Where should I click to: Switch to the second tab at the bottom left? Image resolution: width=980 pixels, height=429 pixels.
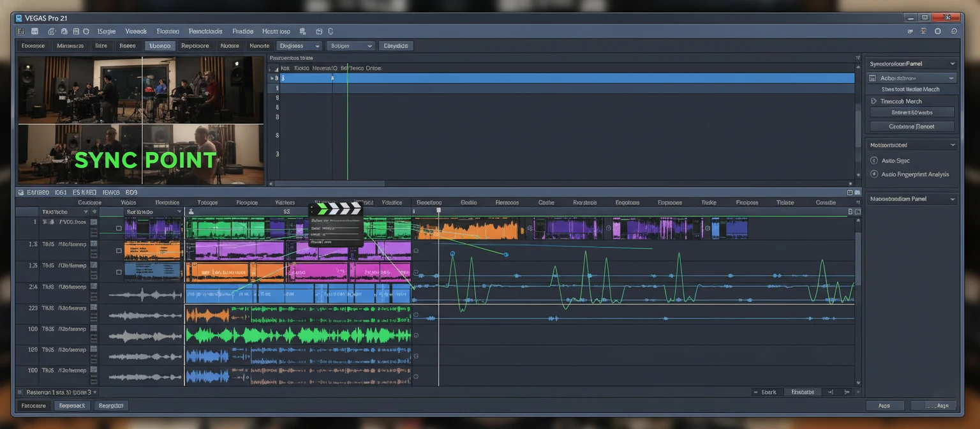pos(72,405)
